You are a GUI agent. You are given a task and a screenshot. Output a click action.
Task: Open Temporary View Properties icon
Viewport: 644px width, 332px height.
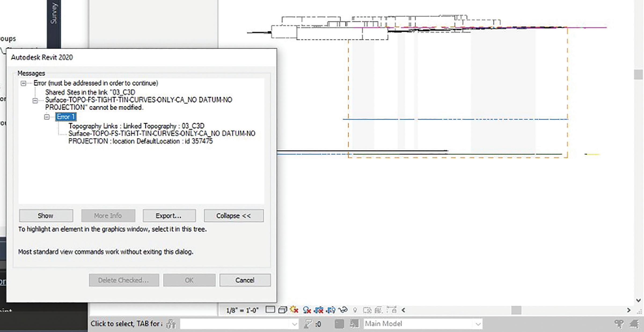[x=367, y=310]
